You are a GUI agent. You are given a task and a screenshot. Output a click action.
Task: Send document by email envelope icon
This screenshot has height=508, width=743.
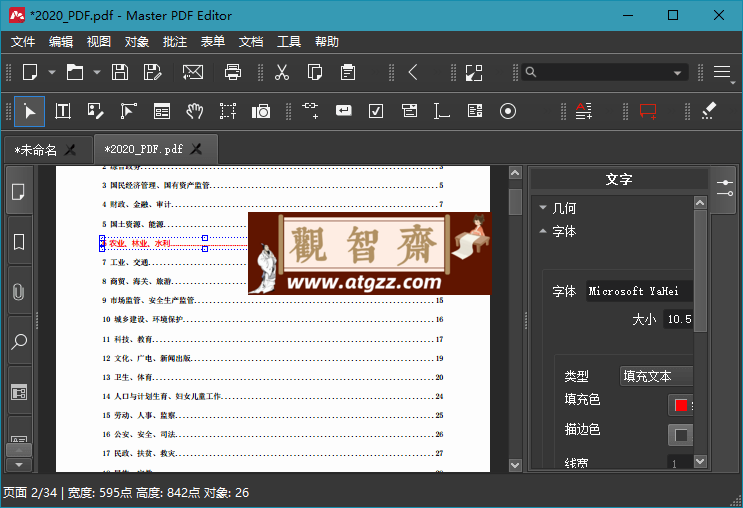coord(193,73)
